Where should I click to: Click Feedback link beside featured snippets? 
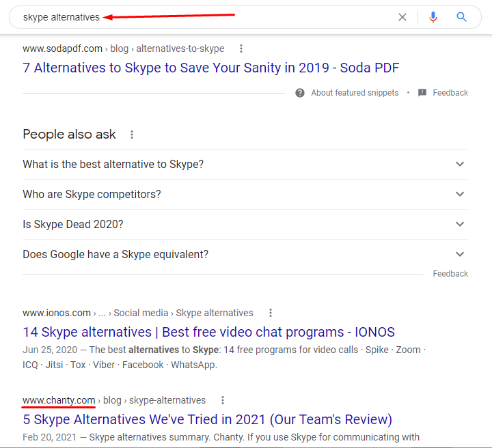pyautogui.click(x=450, y=93)
